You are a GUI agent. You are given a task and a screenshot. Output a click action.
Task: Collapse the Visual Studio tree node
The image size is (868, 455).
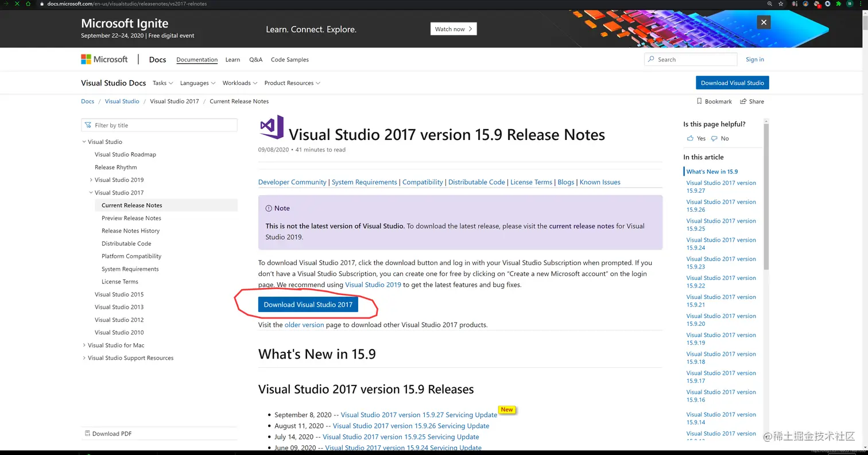coord(84,142)
